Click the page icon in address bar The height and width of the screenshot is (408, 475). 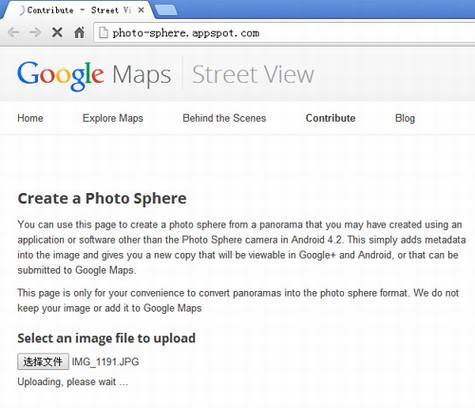103,33
